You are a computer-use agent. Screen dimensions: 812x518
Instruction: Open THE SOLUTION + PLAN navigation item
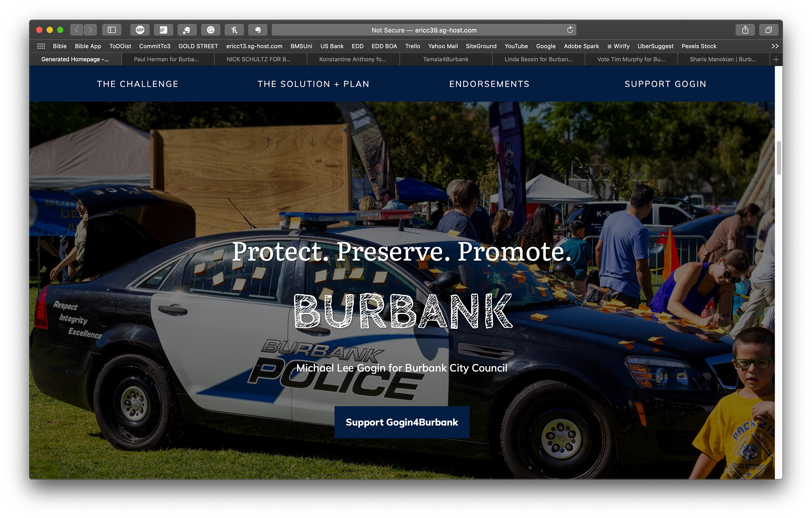pos(313,84)
